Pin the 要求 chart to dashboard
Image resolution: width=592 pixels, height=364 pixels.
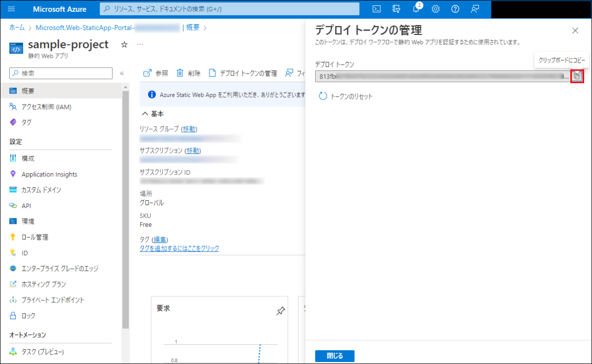point(281,311)
